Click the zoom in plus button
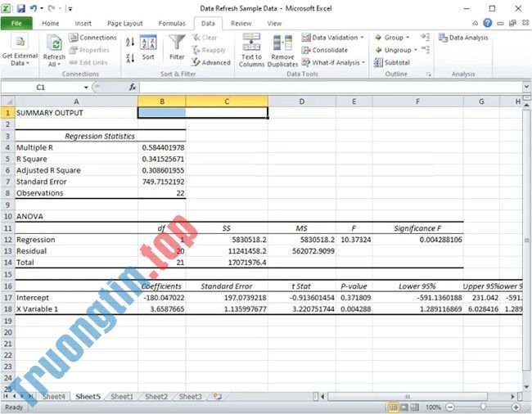The height and width of the screenshot is (414, 532). point(516,407)
